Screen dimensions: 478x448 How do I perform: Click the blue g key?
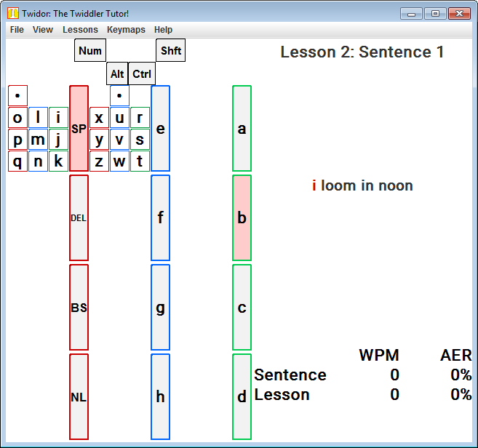[160, 307]
